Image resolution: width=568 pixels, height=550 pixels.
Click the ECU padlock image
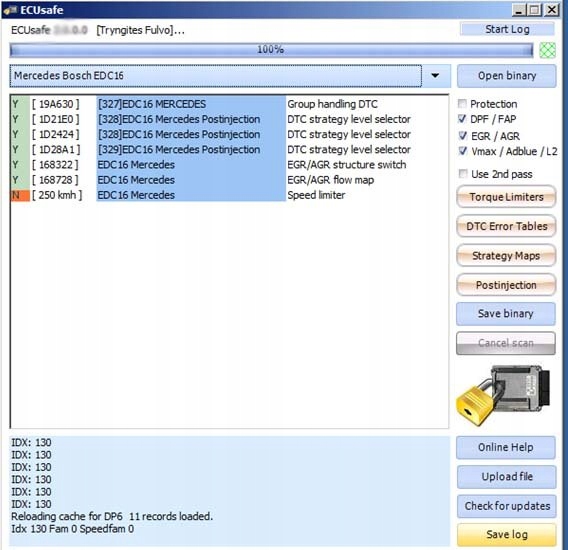pos(504,395)
